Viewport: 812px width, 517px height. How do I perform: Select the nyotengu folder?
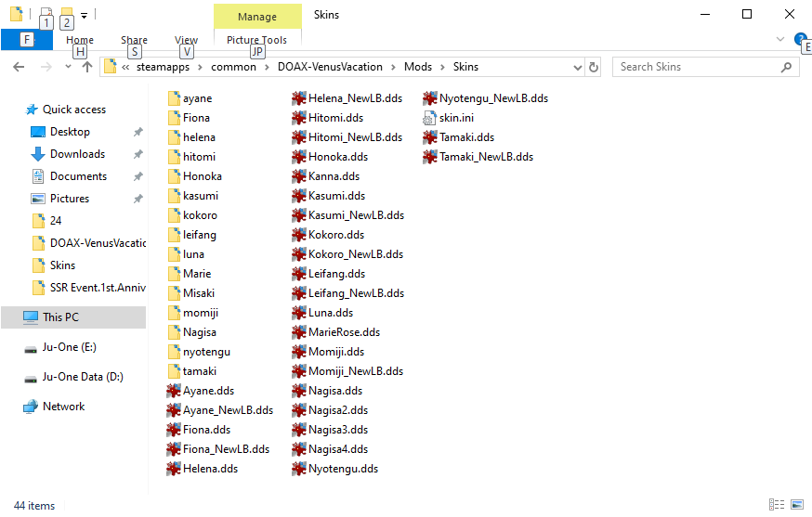coord(200,352)
